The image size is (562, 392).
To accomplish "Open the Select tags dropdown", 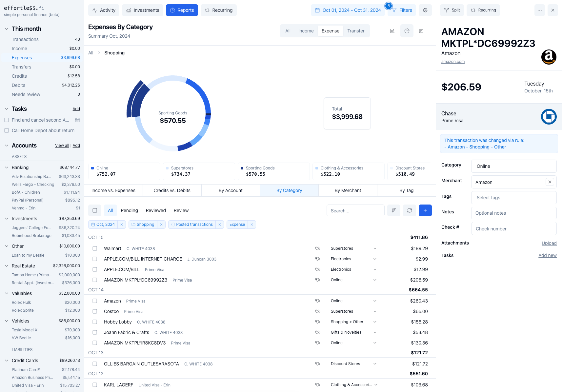I will click(x=514, y=198).
